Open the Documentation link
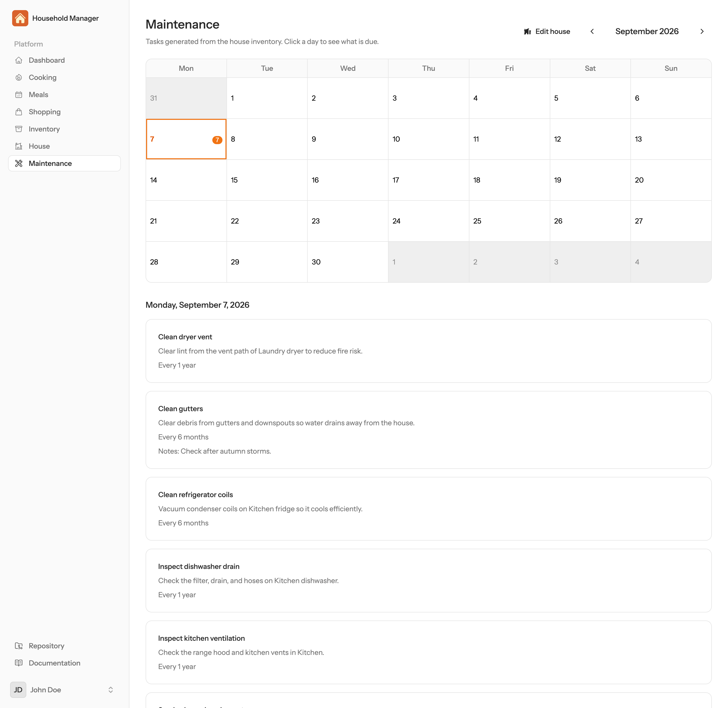728x708 pixels. [x=64, y=663]
